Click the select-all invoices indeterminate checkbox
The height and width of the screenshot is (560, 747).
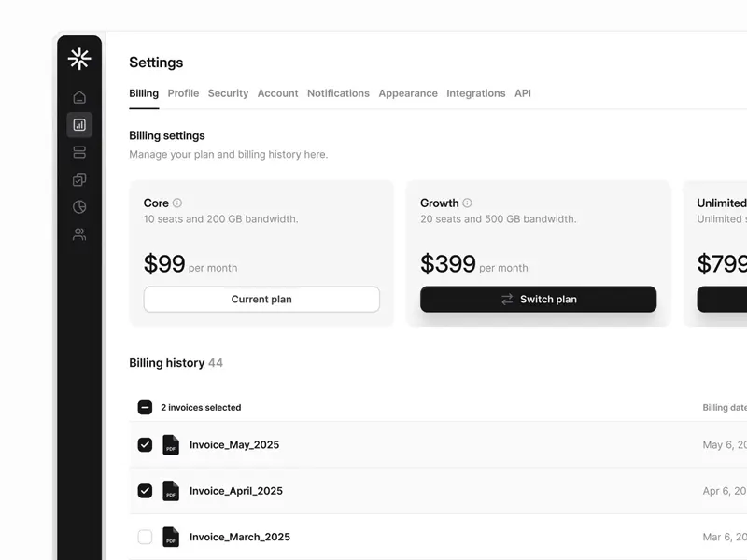[145, 407]
